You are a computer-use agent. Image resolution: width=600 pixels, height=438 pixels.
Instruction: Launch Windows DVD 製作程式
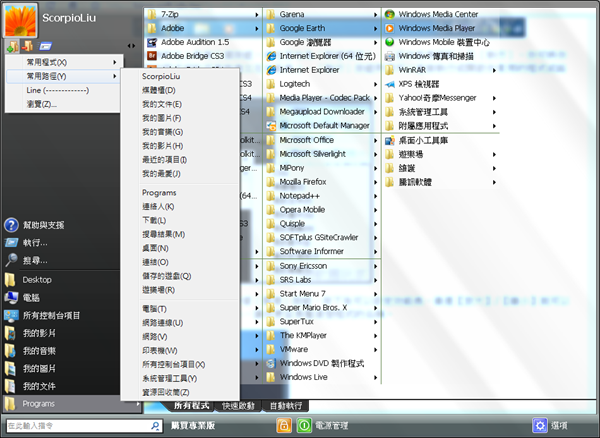[315, 363]
